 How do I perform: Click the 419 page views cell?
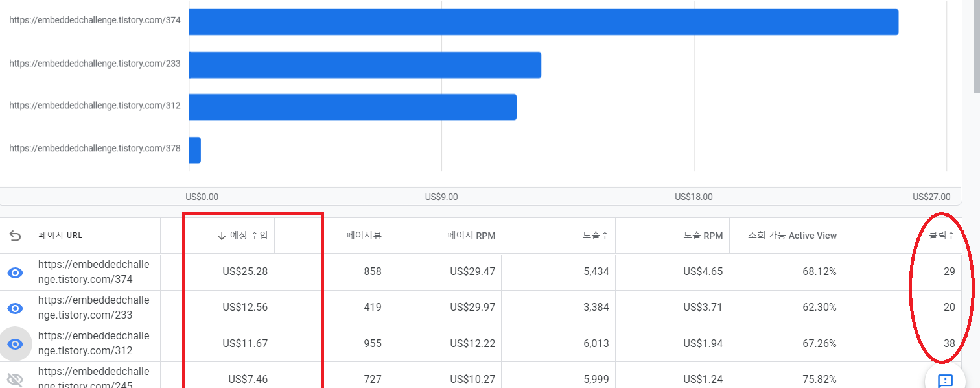372,308
